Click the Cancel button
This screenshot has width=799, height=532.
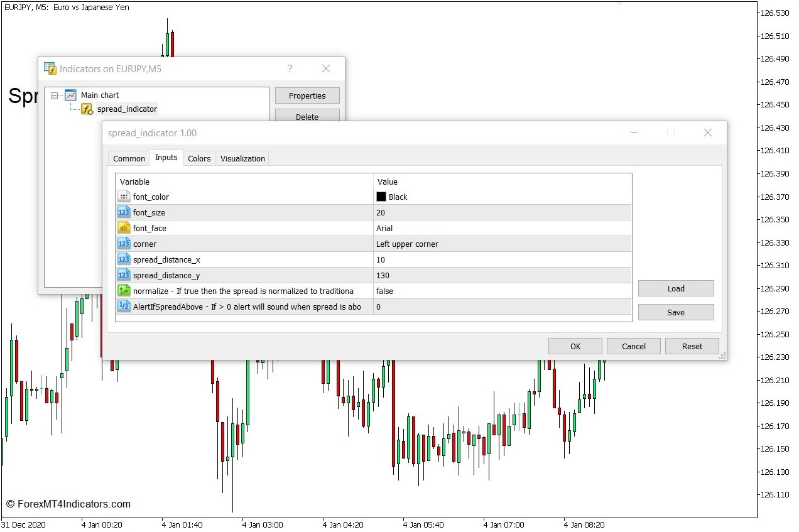pyautogui.click(x=634, y=346)
